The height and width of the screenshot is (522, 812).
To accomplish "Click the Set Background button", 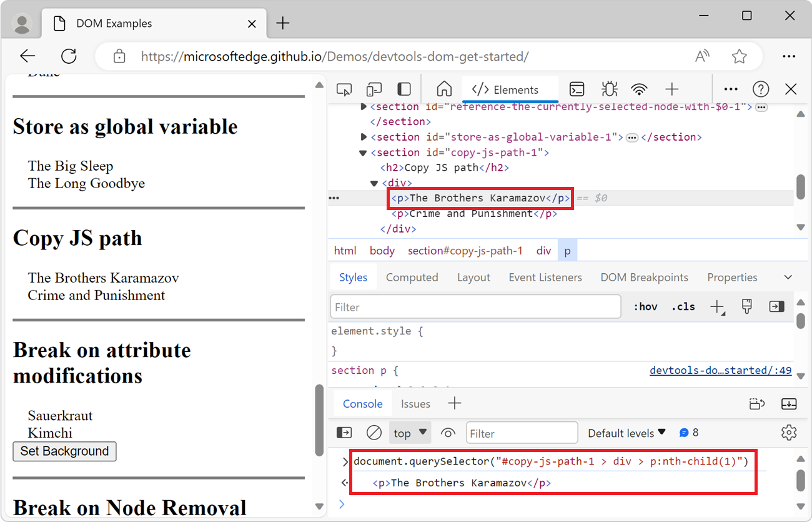I will click(x=64, y=451).
